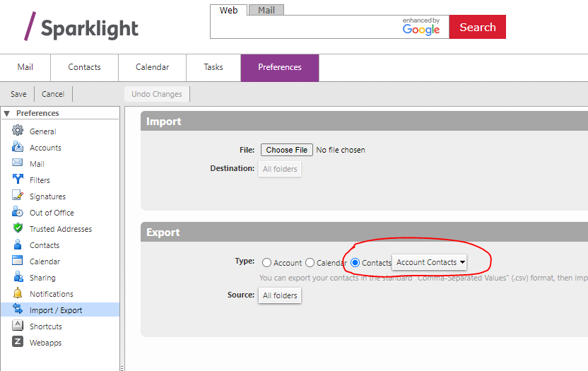Image resolution: width=588 pixels, height=371 pixels.
Task: Select Calendar in the preferences tree
Action: point(60,261)
